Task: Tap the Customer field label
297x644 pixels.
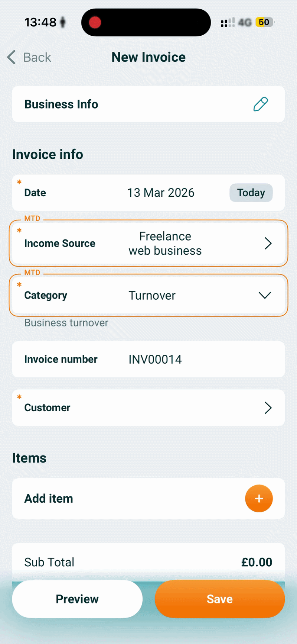Action: [47, 408]
